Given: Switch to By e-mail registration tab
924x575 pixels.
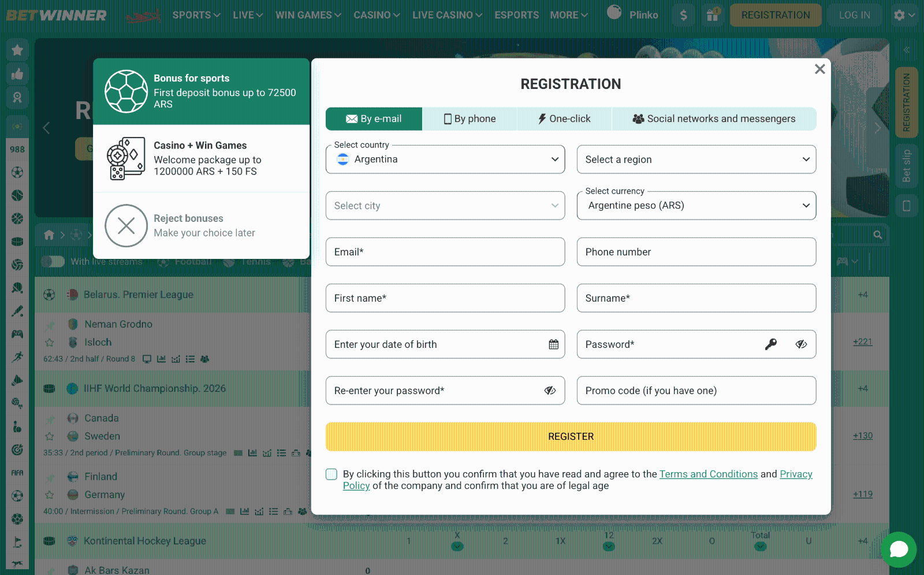Looking at the screenshot, I should click(374, 118).
